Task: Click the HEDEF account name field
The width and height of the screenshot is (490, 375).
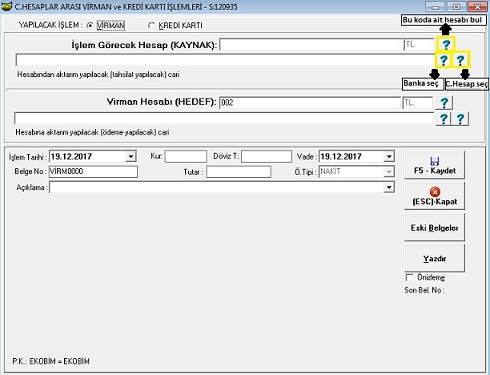Action: [x=224, y=118]
